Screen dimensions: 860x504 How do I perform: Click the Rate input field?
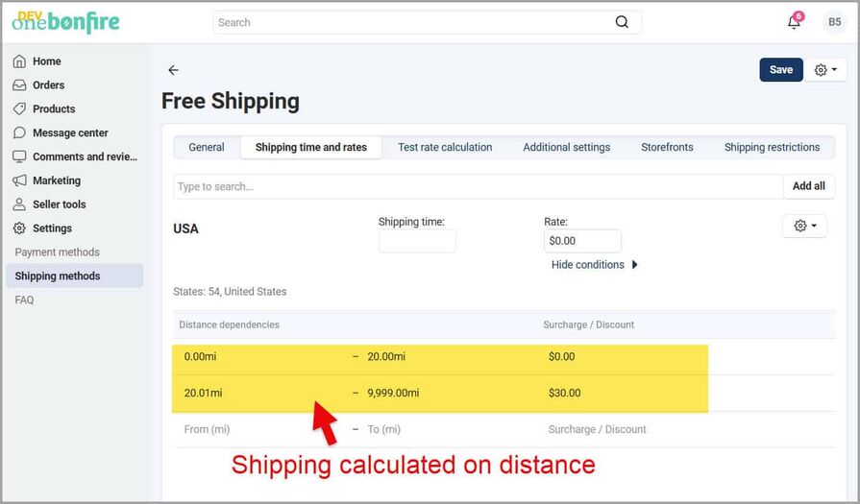pos(582,241)
